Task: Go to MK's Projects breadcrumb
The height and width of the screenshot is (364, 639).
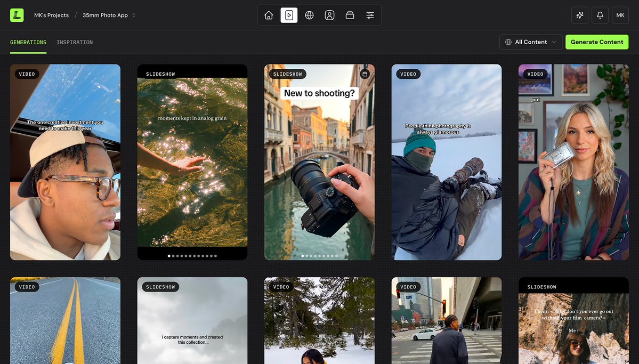Action: tap(51, 15)
